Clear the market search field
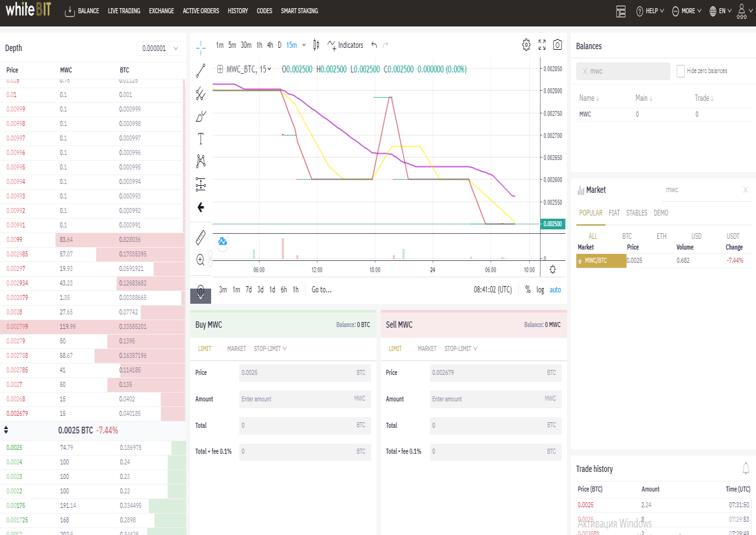This screenshot has width=756, height=535. pos(745,190)
